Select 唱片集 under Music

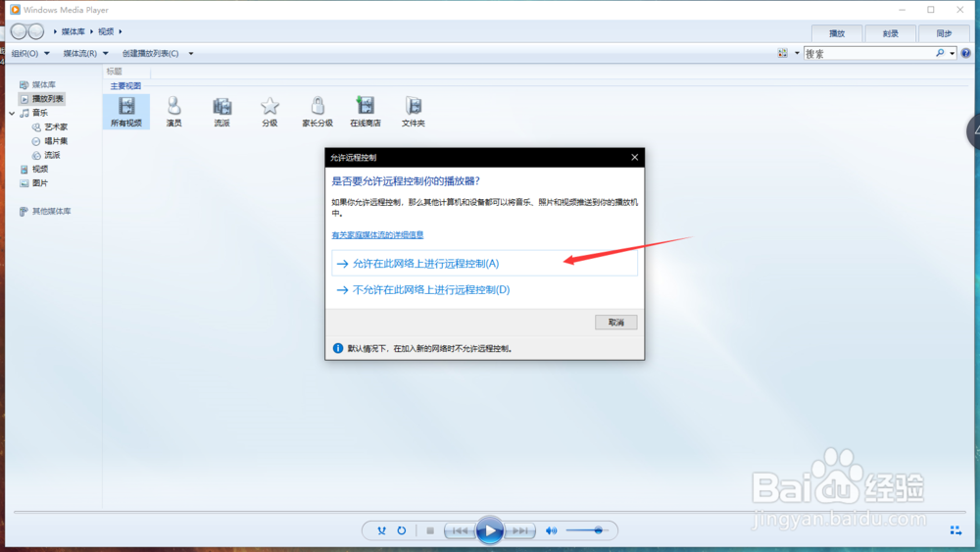point(56,141)
